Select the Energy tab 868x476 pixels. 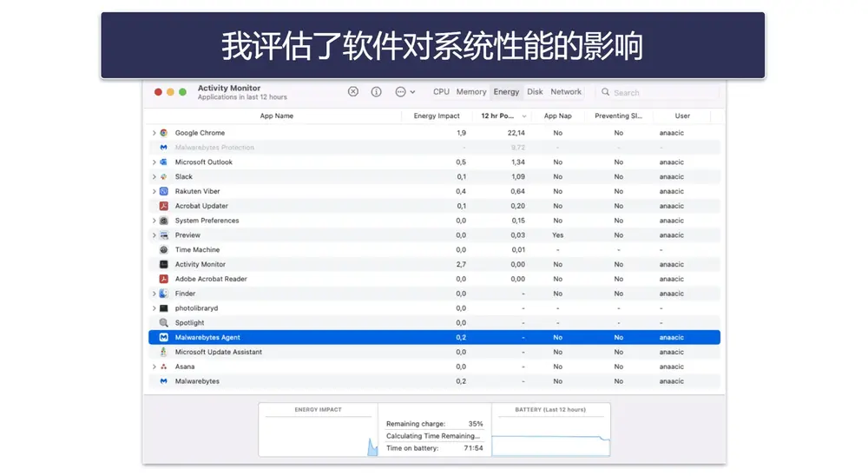(506, 92)
